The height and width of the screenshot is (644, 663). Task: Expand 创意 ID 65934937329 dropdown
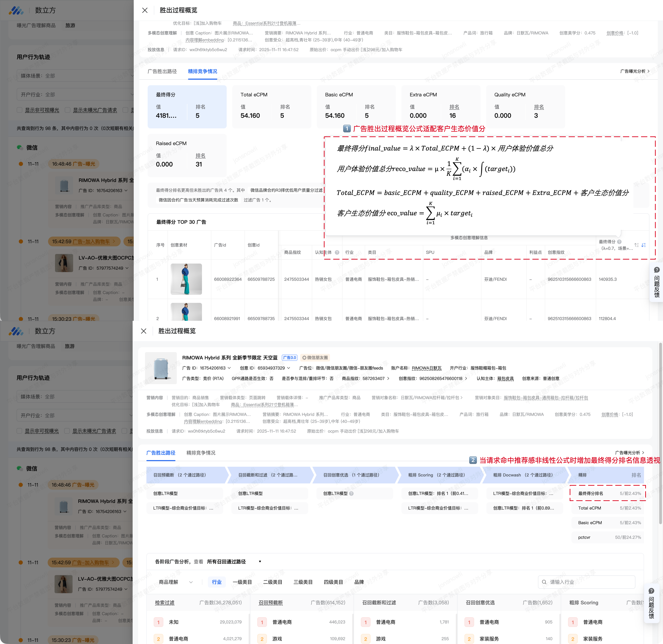coord(289,368)
